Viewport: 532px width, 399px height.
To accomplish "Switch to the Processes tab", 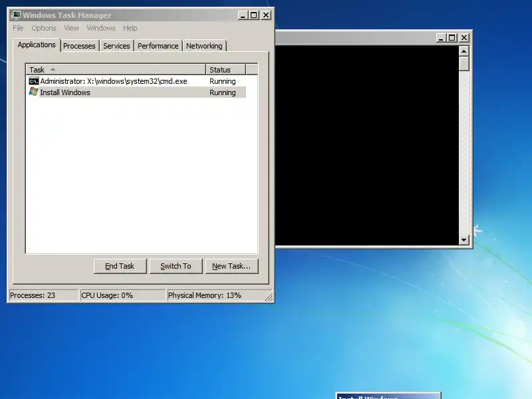I will tap(79, 46).
